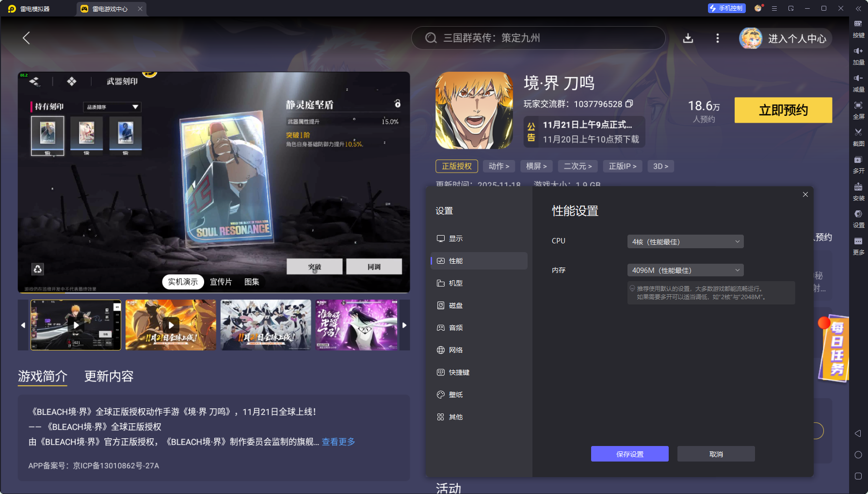This screenshot has height=494, width=868.
Task: Click the download icon near search bar
Action: (688, 38)
